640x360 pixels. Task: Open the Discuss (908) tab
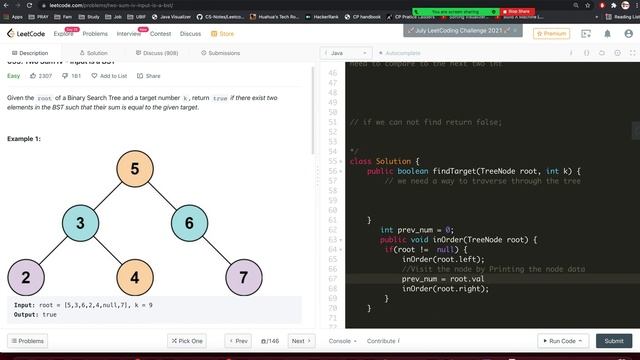(x=157, y=53)
